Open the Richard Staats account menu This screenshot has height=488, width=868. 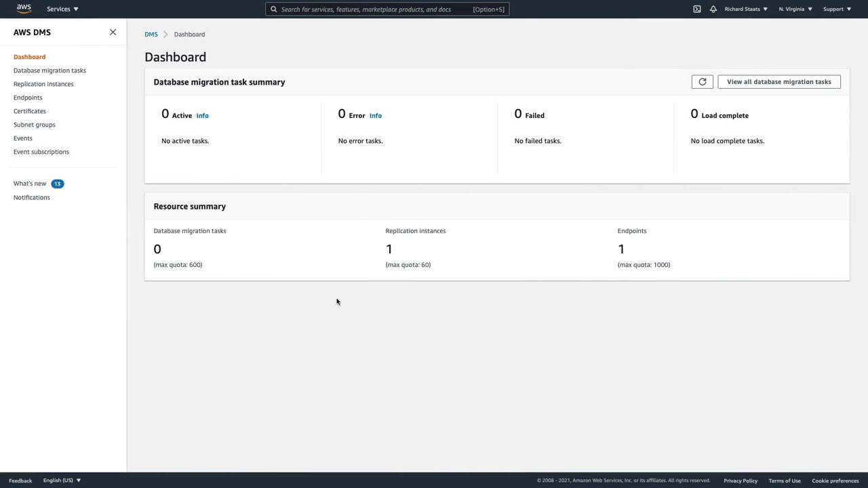tap(745, 9)
